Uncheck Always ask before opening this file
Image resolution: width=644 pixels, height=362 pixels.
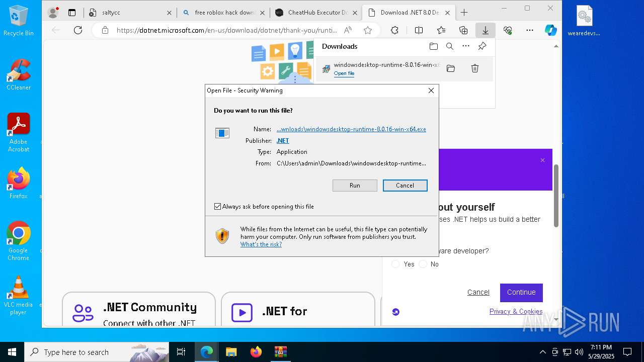coord(217,207)
